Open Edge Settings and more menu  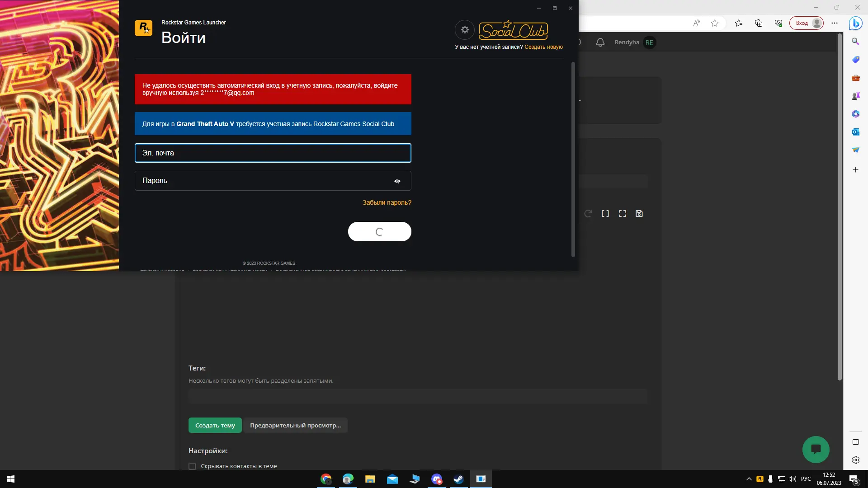[835, 23]
